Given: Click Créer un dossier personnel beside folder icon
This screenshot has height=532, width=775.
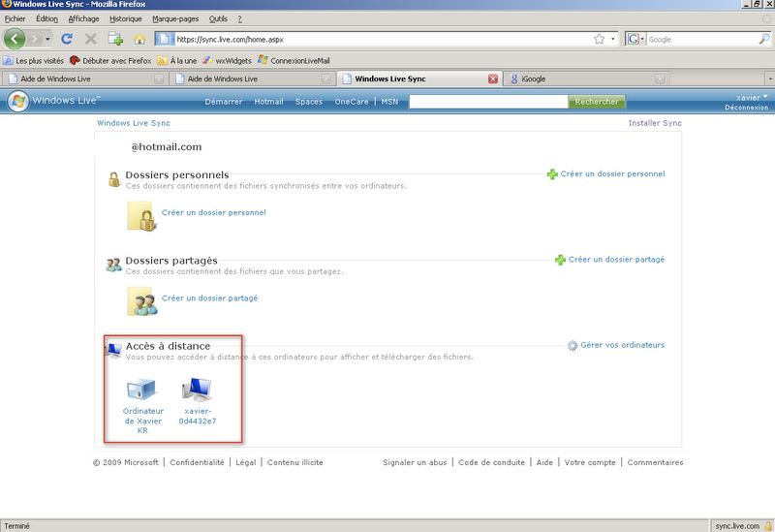Looking at the screenshot, I should (213, 212).
